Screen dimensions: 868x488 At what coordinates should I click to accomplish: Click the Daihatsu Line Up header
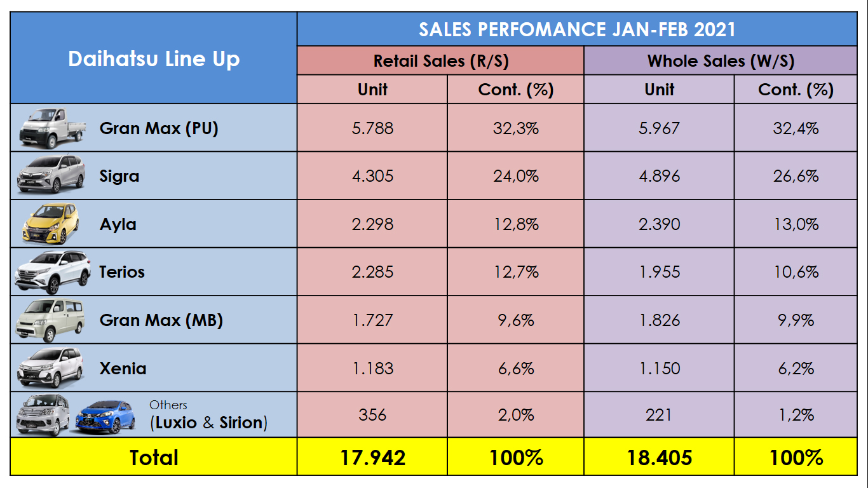pos(154,59)
